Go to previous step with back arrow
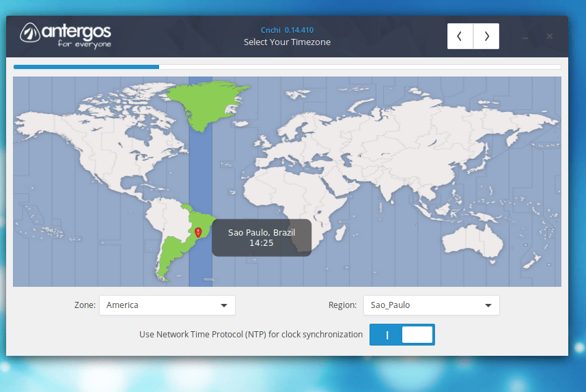This screenshot has height=392, width=586. (460, 36)
